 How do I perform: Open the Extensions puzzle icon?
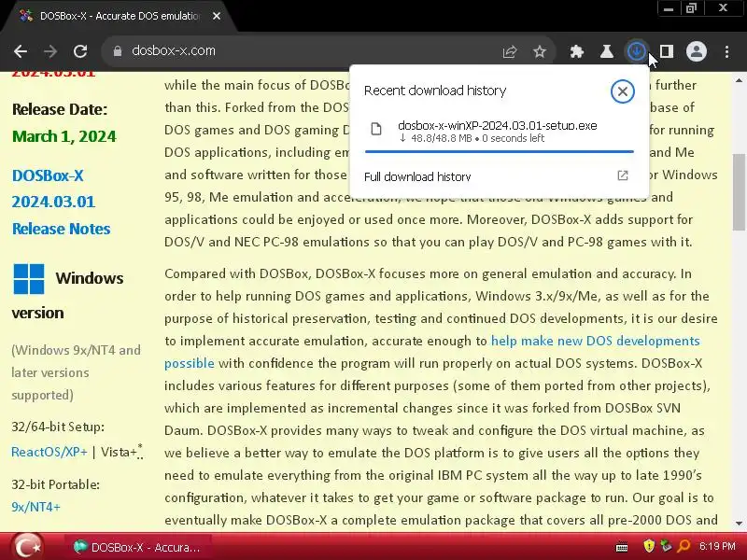(x=577, y=51)
